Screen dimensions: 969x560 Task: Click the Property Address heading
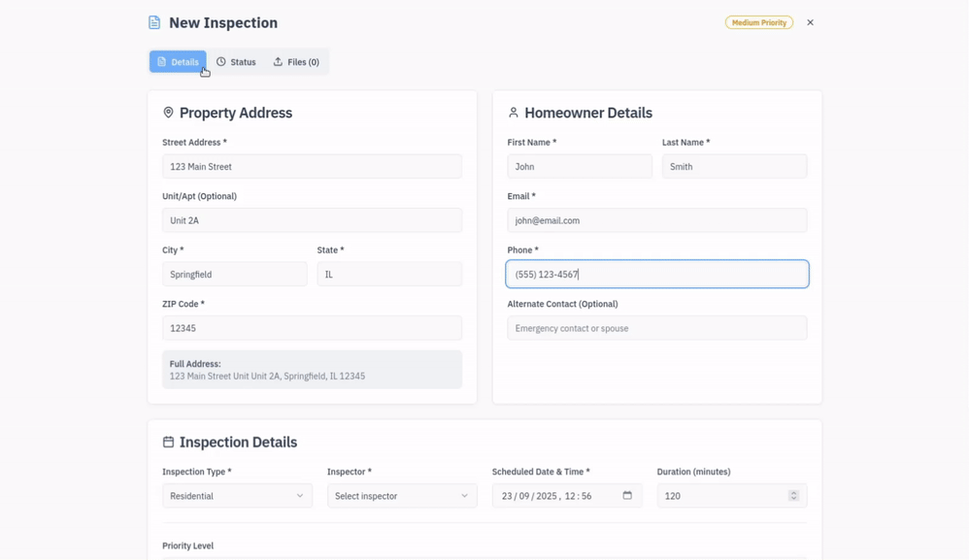(236, 113)
